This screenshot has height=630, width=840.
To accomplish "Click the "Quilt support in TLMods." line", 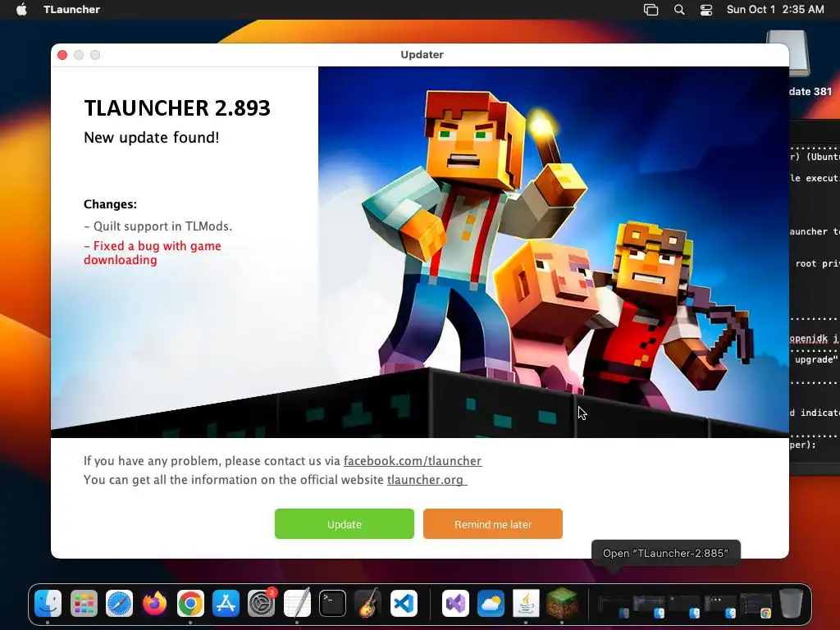I will (x=158, y=226).
